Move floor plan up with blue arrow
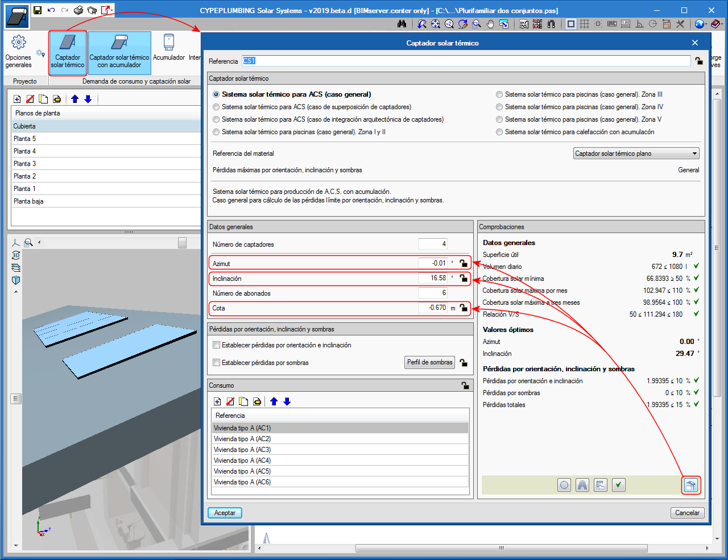Screen dimensions: 728x560 pyautogui.click(x=75, y=99)
